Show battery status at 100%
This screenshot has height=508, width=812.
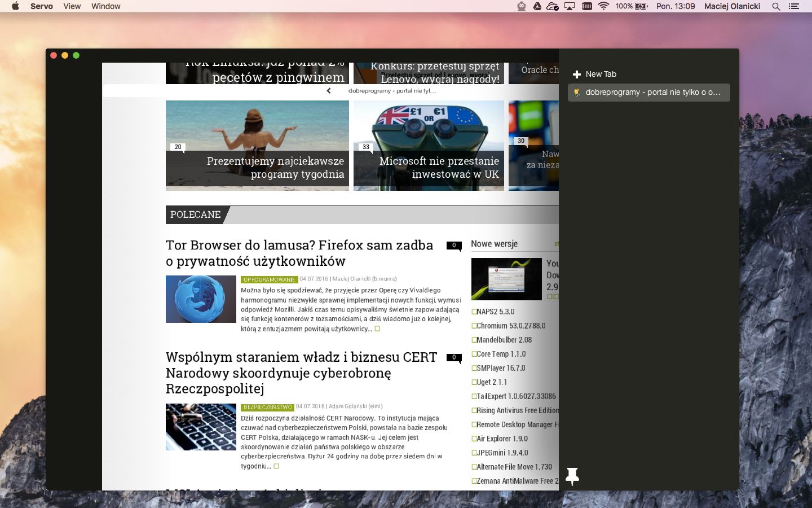(632, 6)
